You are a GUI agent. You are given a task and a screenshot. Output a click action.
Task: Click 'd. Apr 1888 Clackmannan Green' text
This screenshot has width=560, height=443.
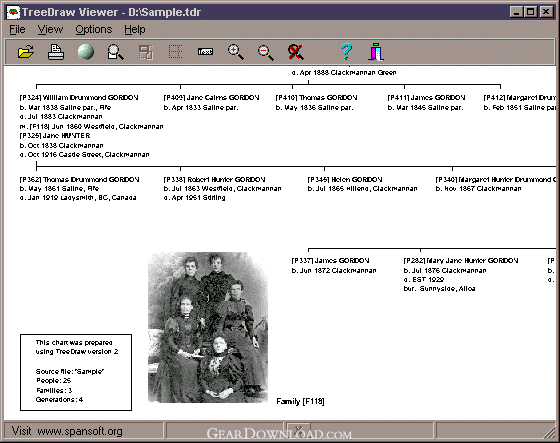click(344, 73)
